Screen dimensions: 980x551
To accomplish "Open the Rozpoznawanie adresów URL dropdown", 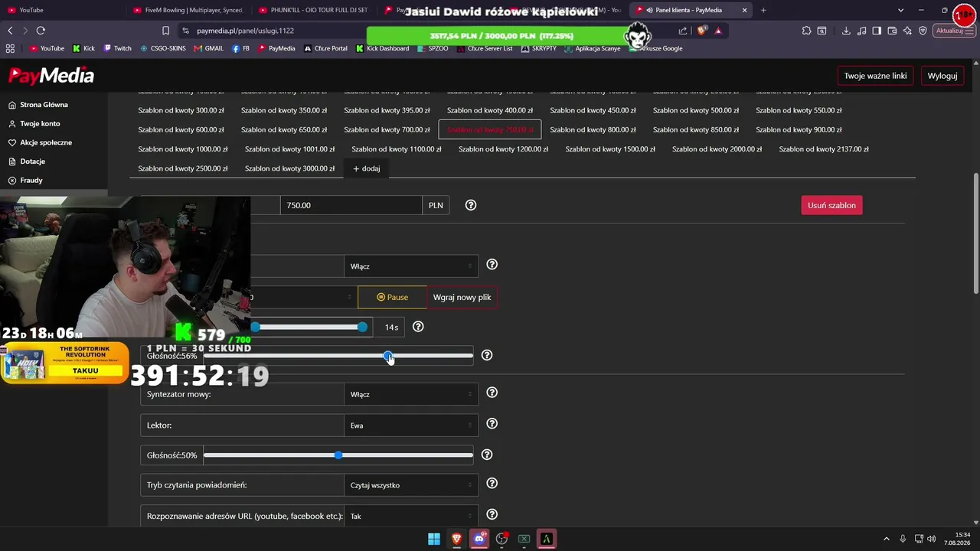I will pos(411,517).
